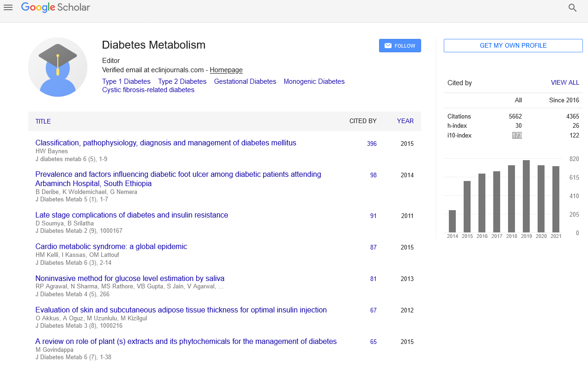Click the graduation cap profile avatar

click(58, 67)
